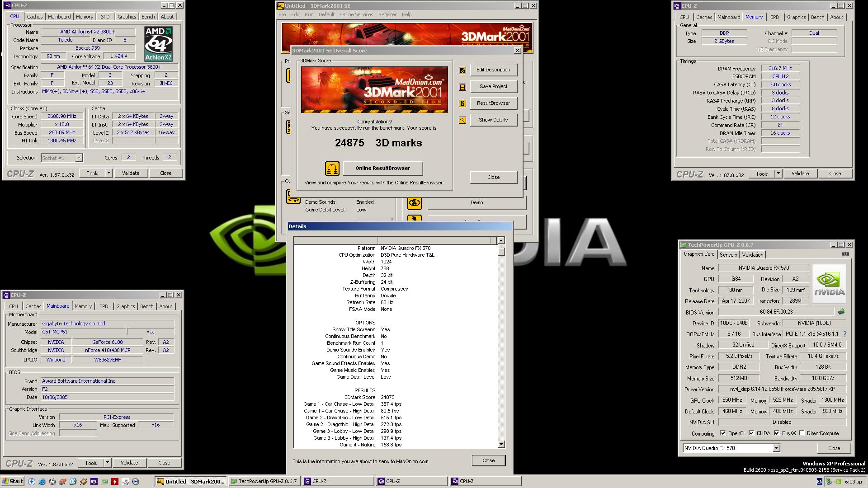
Task: Click the NVIDIA logo in GPU-Z window
Action: click(x=829, y=284)
